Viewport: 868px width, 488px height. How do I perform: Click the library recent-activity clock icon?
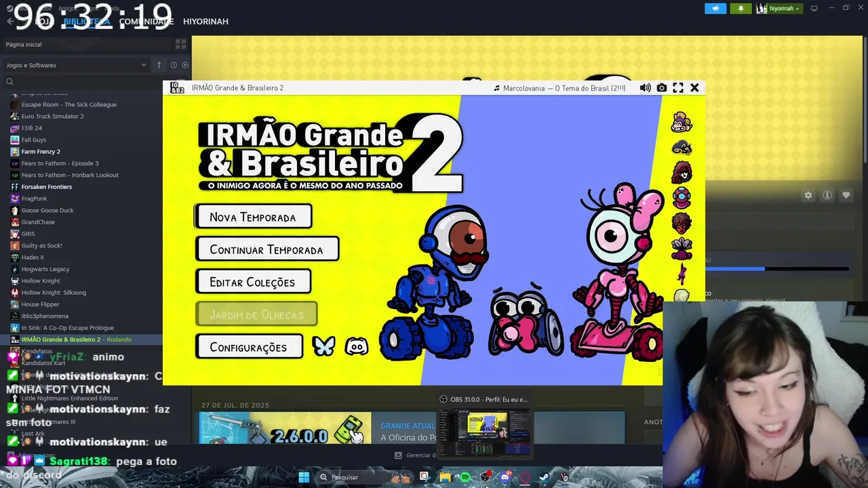[x=174, y=65]
